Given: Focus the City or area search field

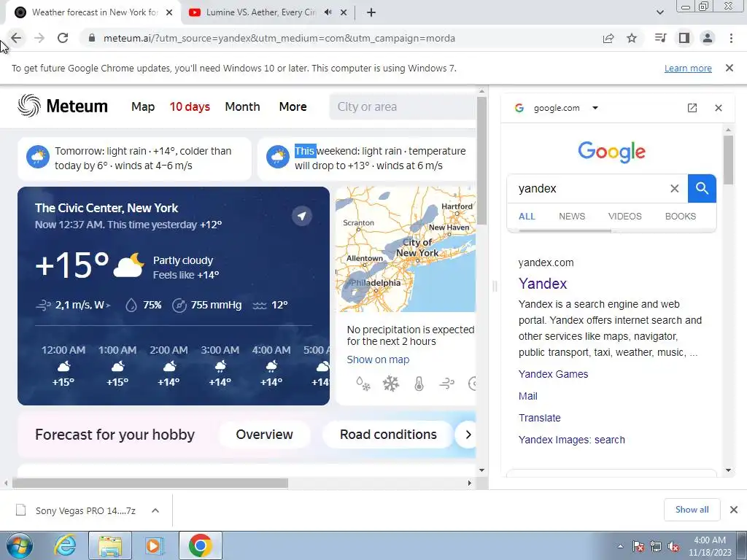Looking at the screenshot, I should 403,106.
